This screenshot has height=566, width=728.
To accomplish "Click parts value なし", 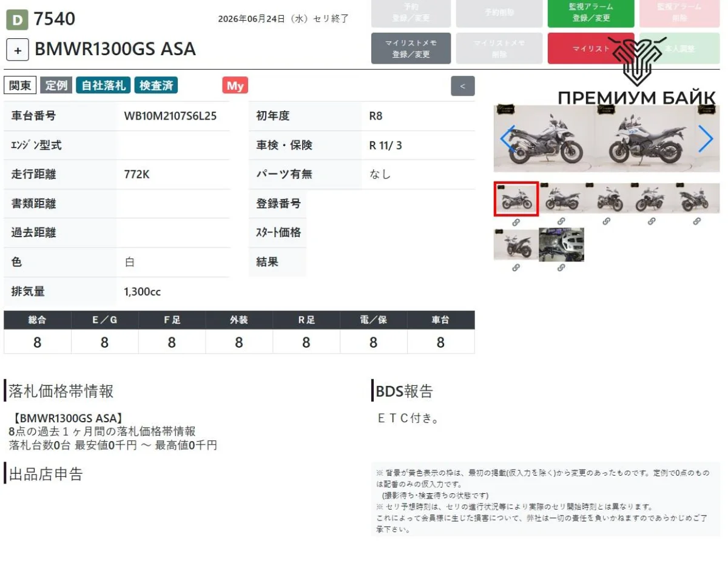I will point(380,175).
